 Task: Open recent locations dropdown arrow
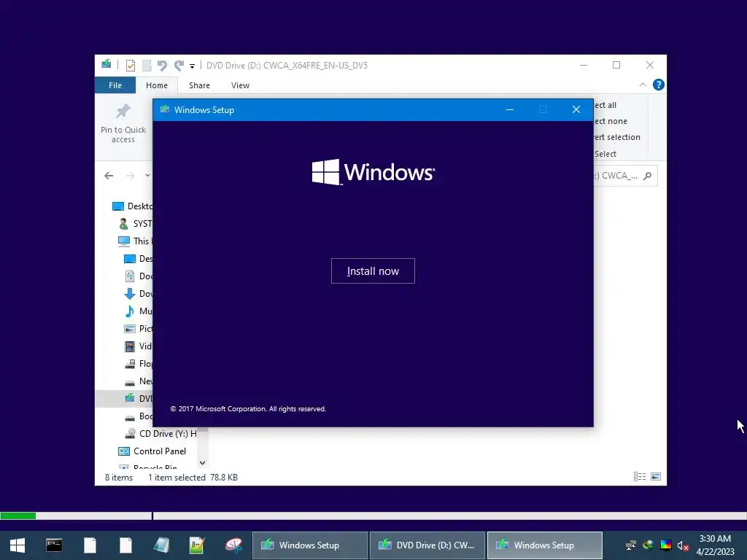click(x=147, y=176)
